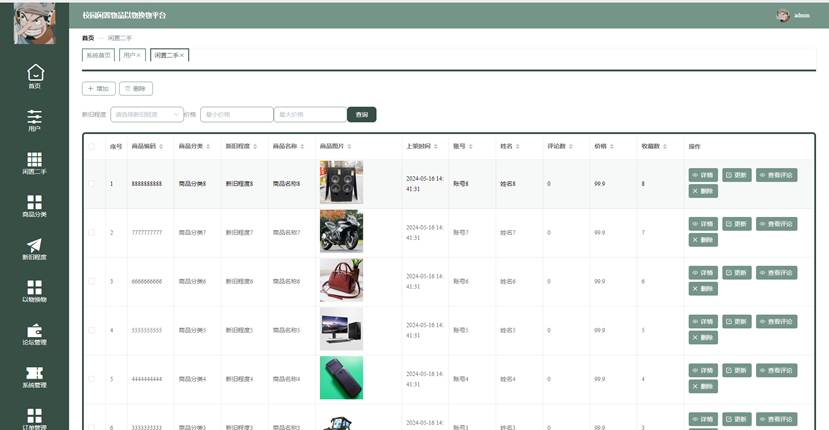Focus the minimum price input field
829x430 pixels.
237,114
